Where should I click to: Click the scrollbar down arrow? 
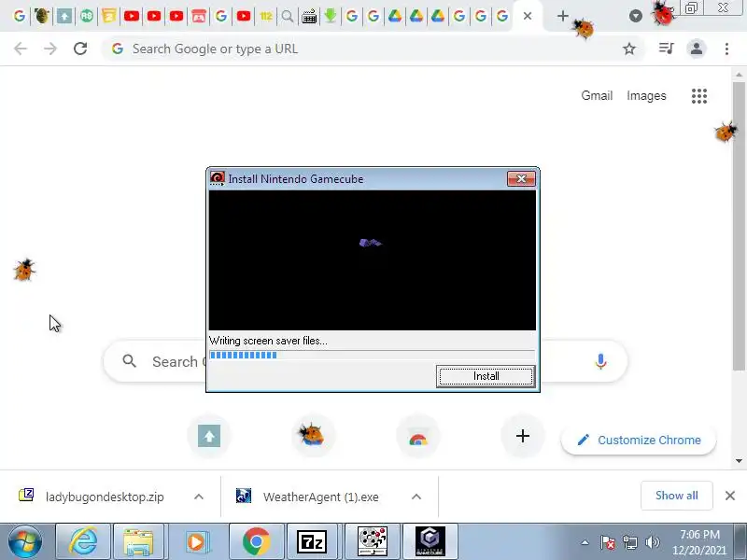pos(739,461)
